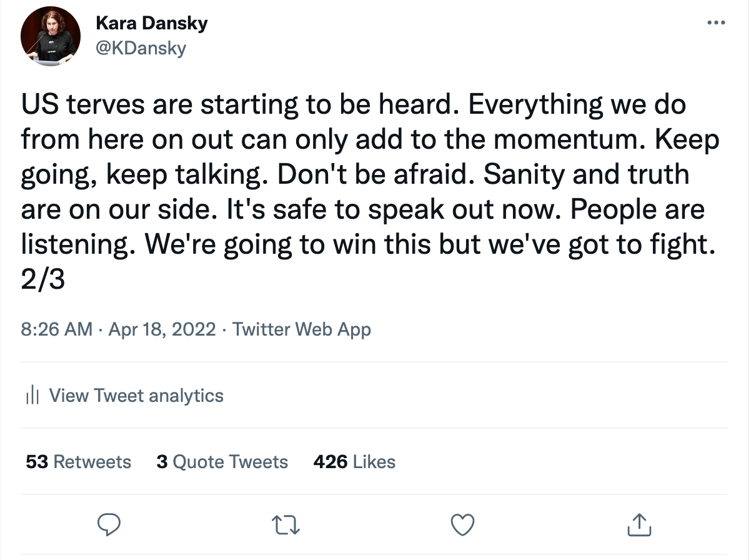Open the reply composer icon
751x560 pixels.
(x=110, y=525)
